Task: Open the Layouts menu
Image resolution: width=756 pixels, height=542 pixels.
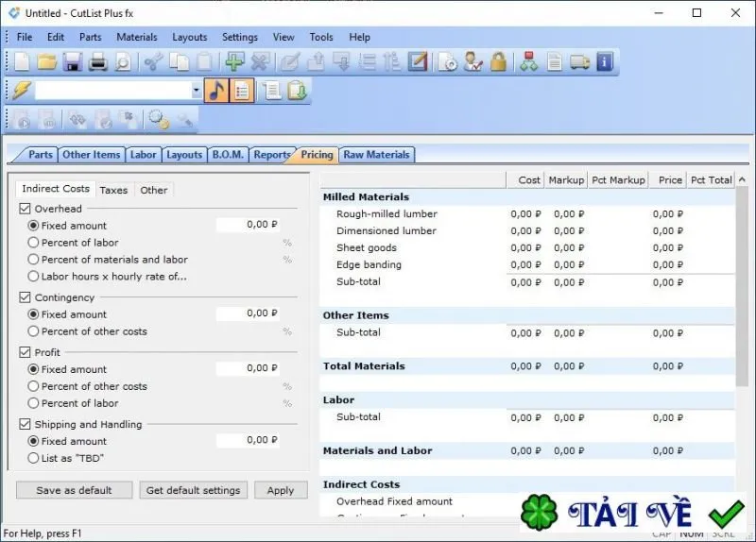Action: click(x=190, y=37)
